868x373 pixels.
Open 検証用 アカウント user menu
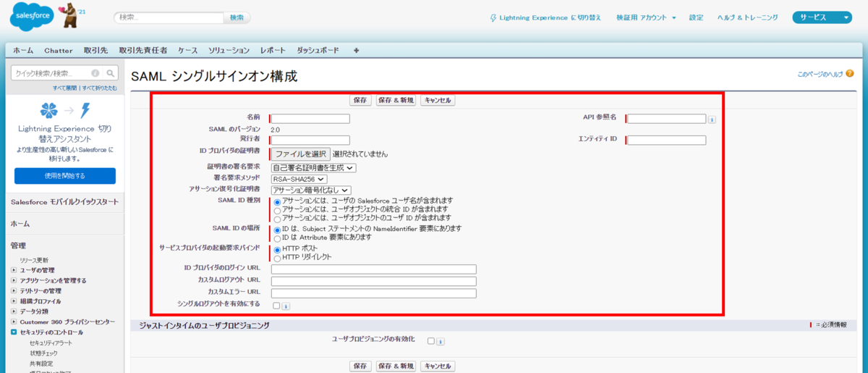(646, 17)
